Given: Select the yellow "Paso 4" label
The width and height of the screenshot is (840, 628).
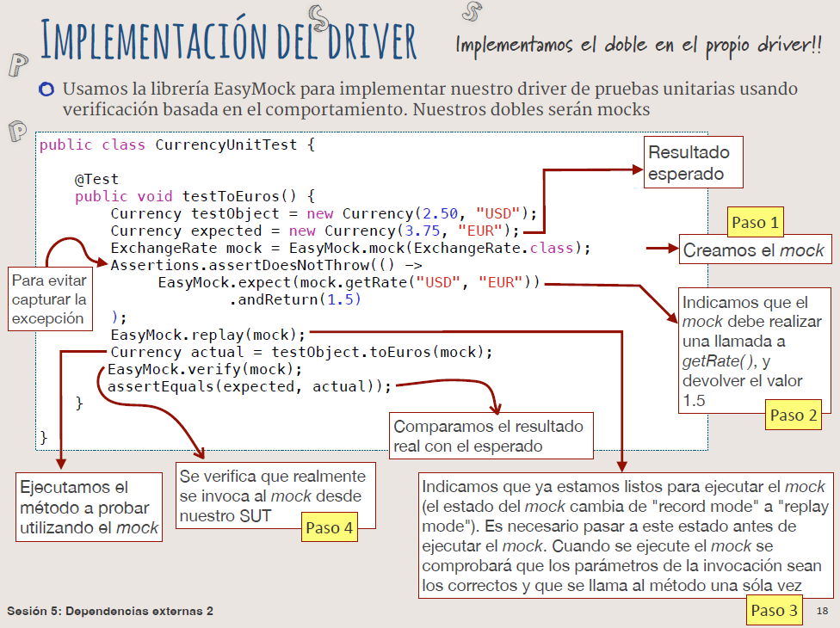Looking at the screenshot, I should [330, 527].
